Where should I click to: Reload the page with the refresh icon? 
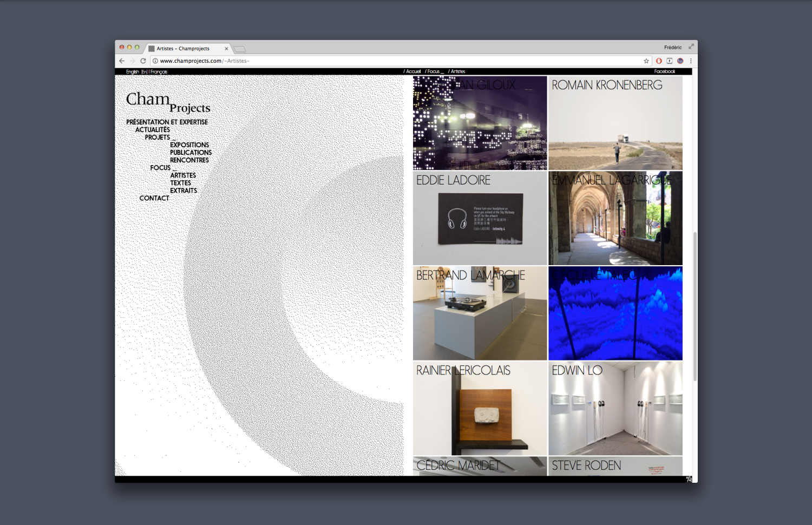(143, 61)
